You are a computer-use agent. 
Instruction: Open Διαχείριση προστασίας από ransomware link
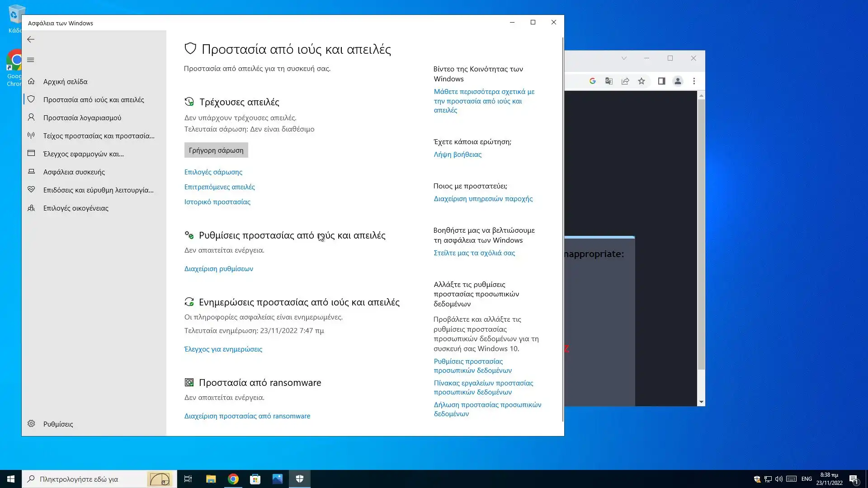[247, 416]
